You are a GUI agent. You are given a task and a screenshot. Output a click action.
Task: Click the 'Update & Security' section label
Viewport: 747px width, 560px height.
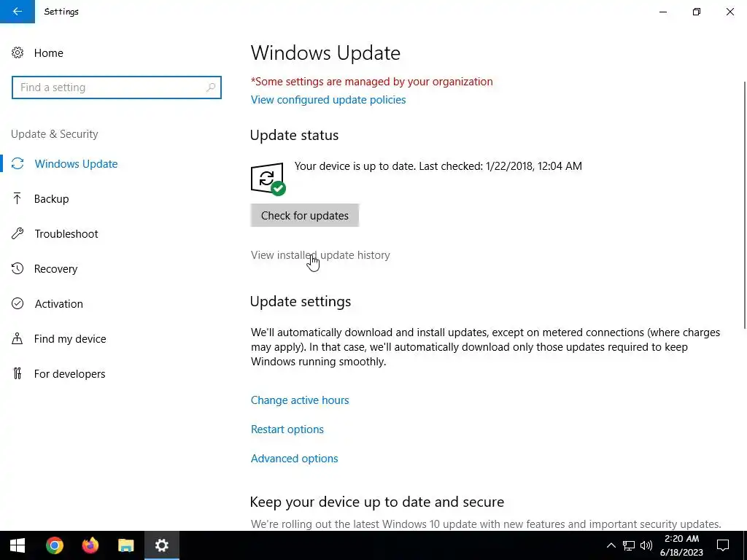pos(54,134)
